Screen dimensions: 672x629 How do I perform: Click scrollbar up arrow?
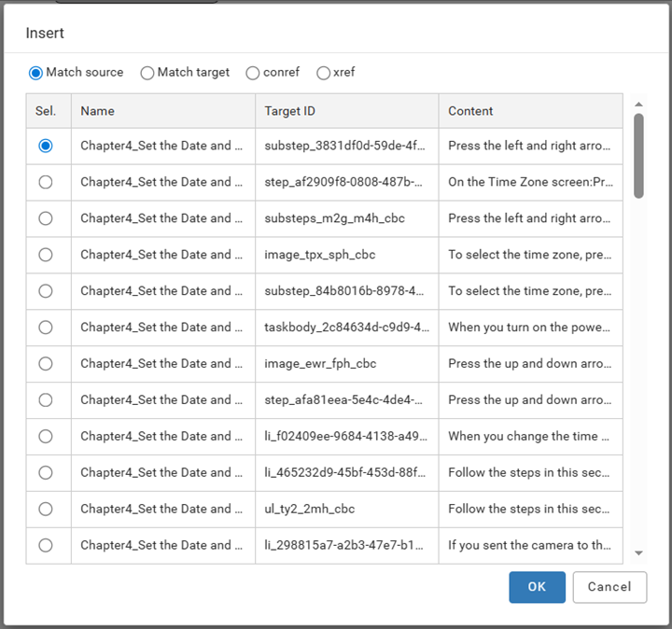pos(638,105)
